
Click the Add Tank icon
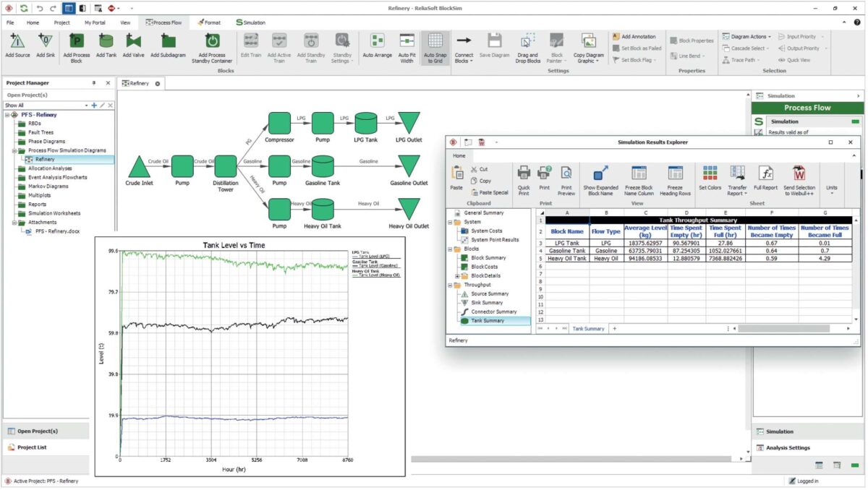[x=106, y=41]
